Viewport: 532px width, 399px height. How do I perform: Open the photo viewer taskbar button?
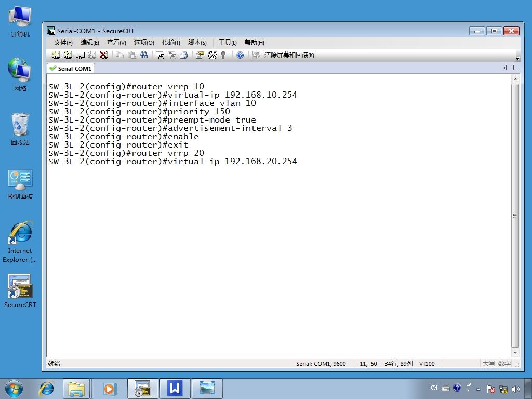click(x=207, y=389)
